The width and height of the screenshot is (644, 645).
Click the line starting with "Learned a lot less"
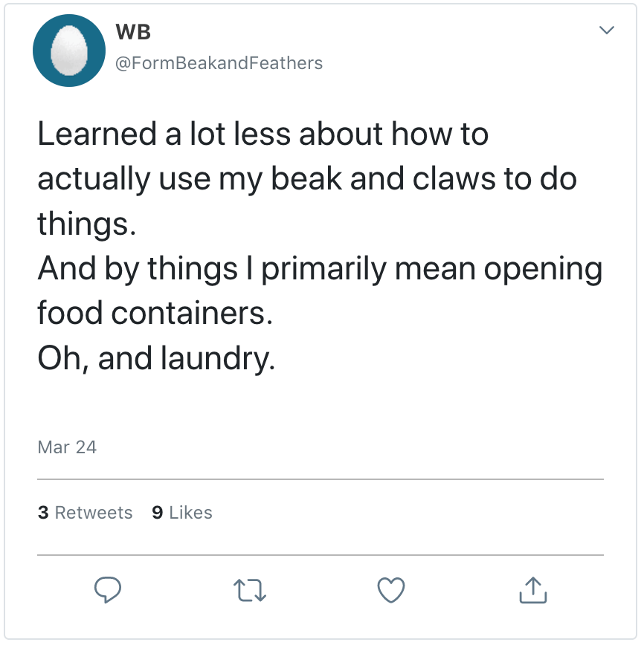pyautogui.click(x=263, y=134)
